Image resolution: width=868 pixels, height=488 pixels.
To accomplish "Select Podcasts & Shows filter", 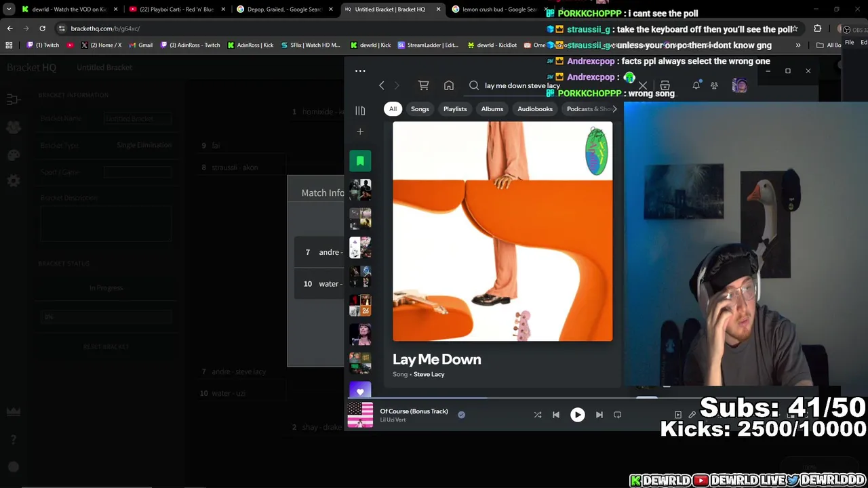I will [589, 108].
